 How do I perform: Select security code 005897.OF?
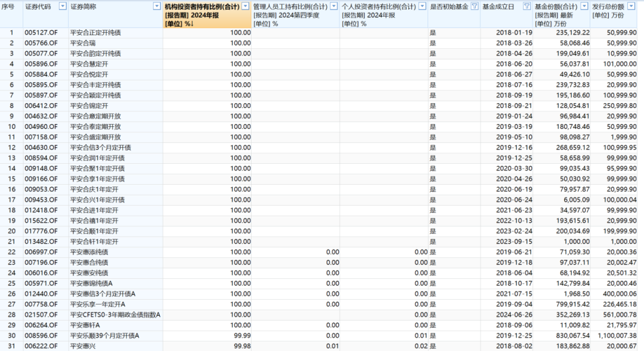click(x=41, y=95)
